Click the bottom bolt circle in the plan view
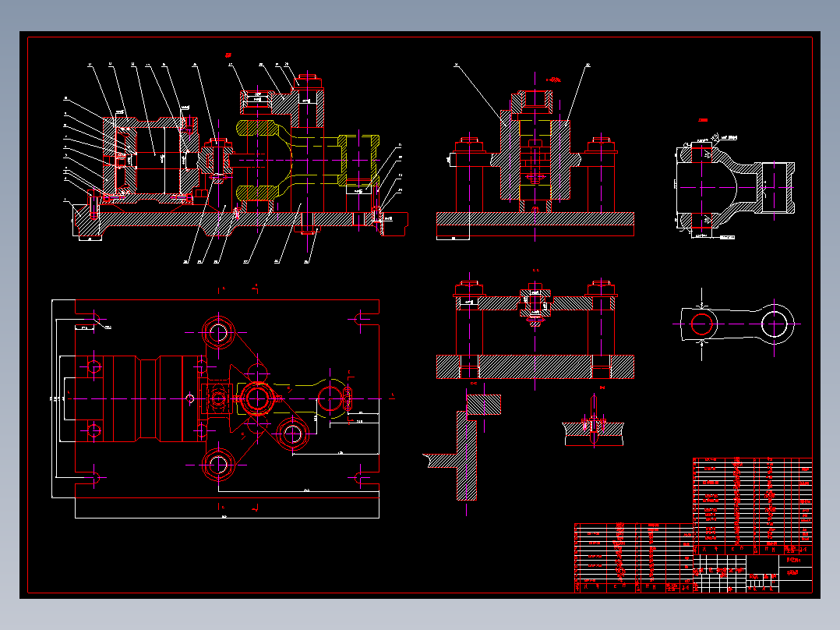840x630 pixels. (218, 465)
